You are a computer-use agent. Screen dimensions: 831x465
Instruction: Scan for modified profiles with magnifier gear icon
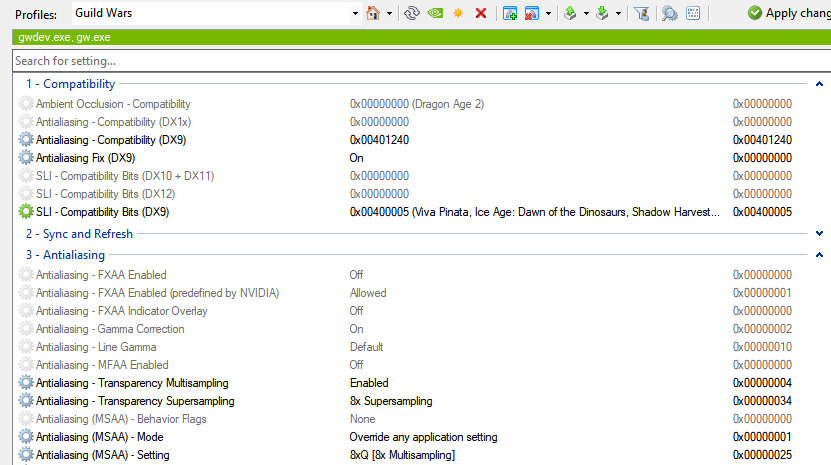(x=670, y=13)
